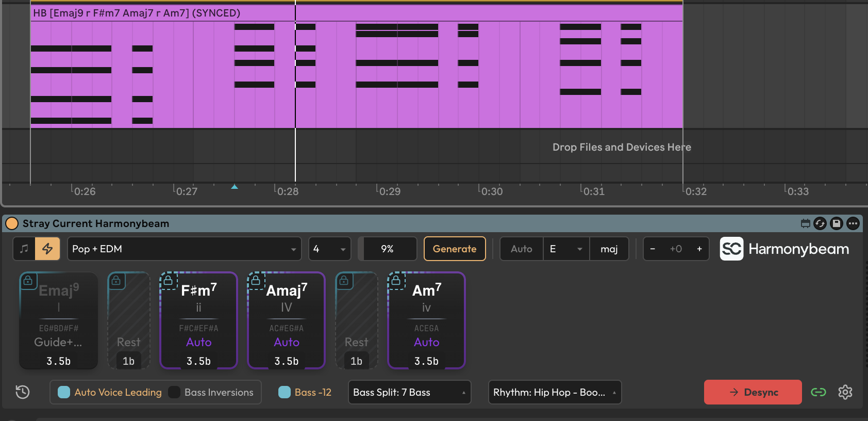
Task: Click the 3.5b duration on Emaj9 card
Action: pos(58,361)
